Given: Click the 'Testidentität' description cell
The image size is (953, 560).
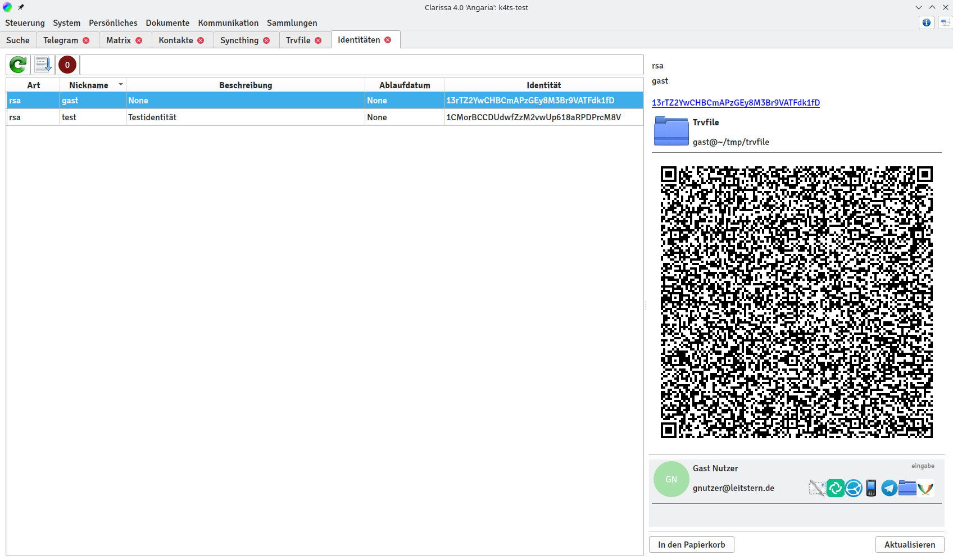Looking at the screenshot, I should tap(246, 117).
